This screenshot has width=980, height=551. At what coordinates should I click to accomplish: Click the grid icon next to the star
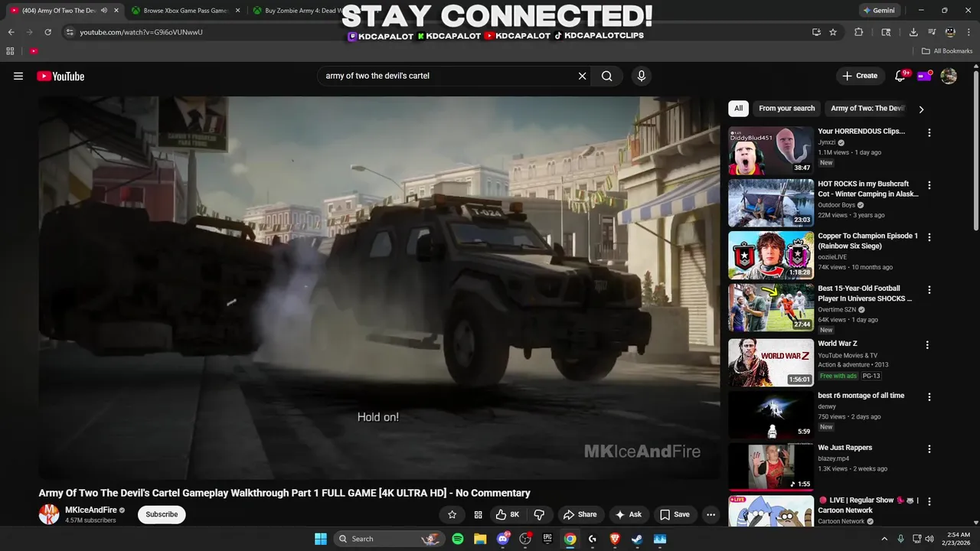pyautogui.click(x=478, y=514)
